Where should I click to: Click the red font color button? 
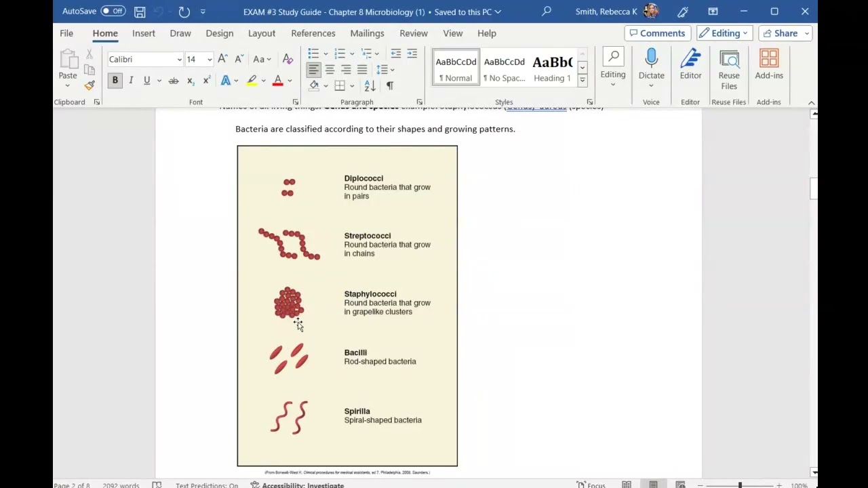click(278, 81)
